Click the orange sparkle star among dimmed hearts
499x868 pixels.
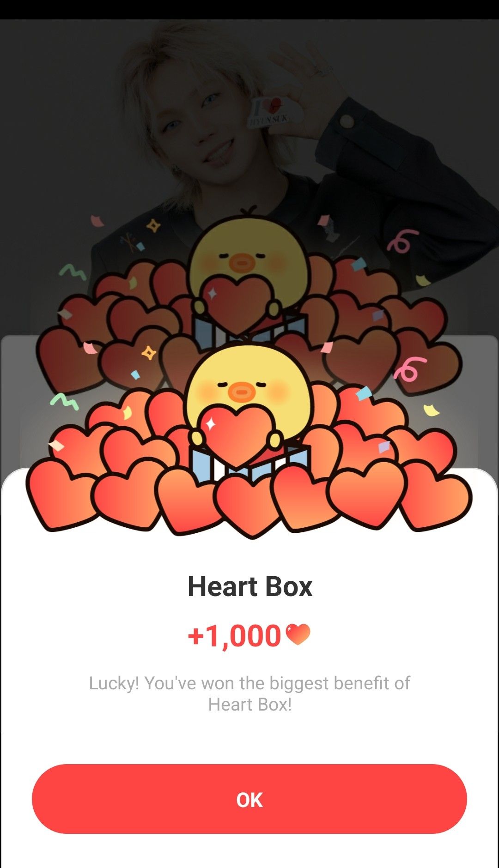149,353
